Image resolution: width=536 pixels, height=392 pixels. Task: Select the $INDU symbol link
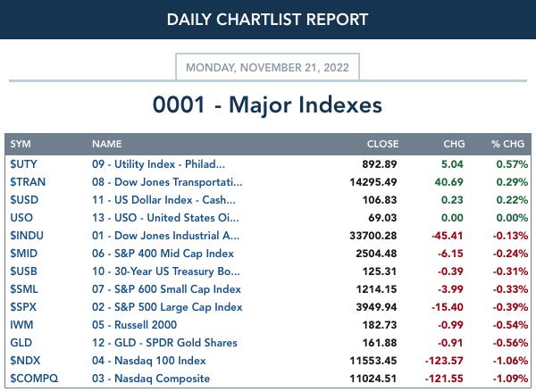pyautogui.click(x=27, y=236)
